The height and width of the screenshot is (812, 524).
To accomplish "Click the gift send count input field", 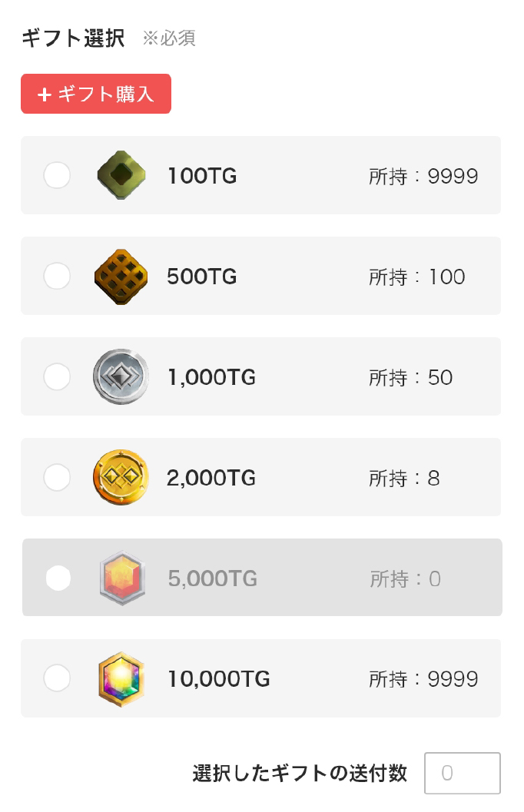I will click(463, 773).
